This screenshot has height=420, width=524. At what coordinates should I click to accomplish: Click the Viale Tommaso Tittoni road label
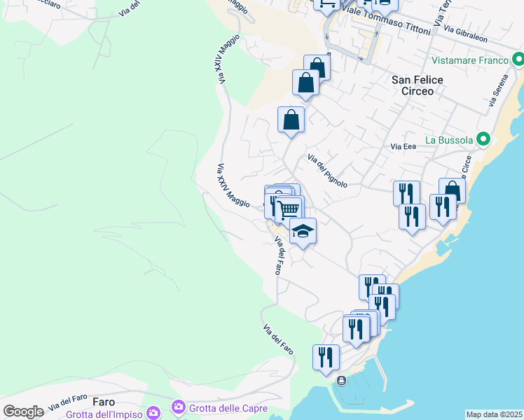(386, 20)
